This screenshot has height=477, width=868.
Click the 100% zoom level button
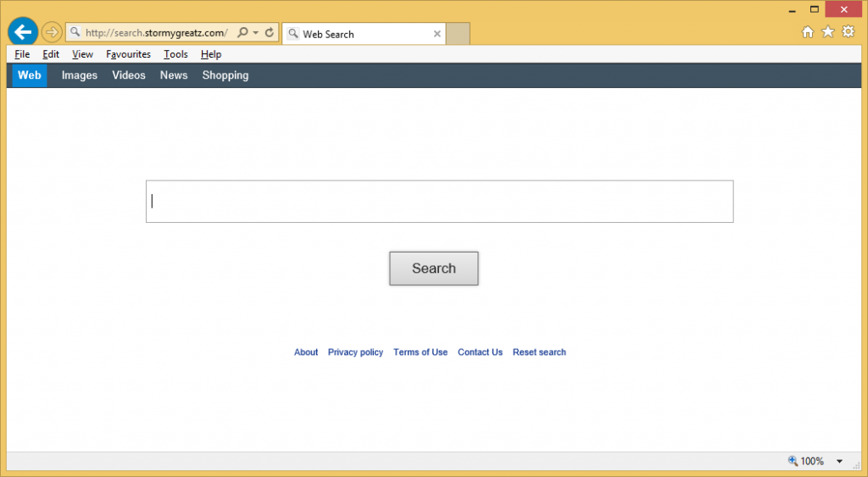tap(806, 462)
